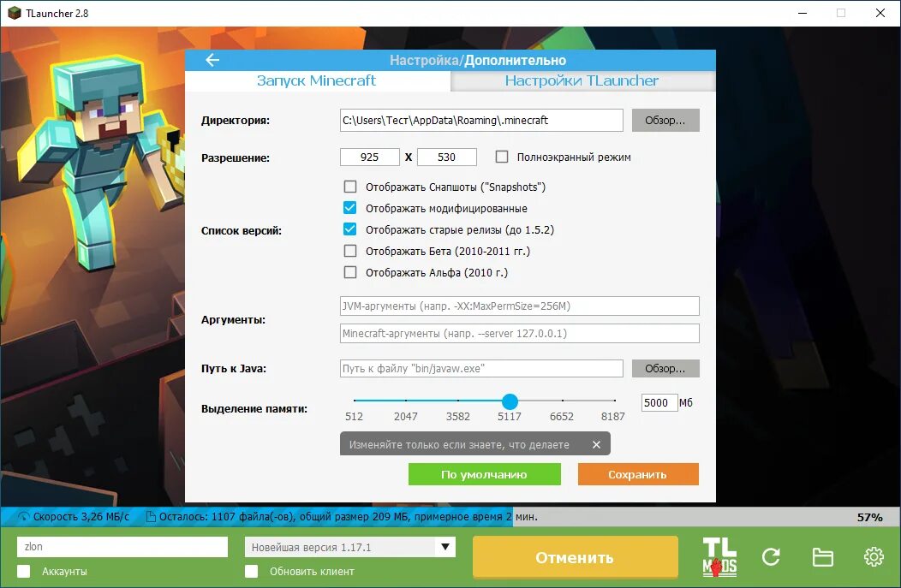
Task: Click the Minecraft arguments field
Action: coord(520,334)
